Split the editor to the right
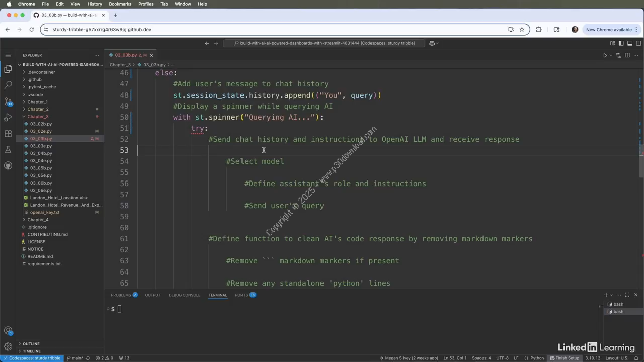Image resolution: width=644 pixels, height=362 pixels. click(x=627, y=55)
